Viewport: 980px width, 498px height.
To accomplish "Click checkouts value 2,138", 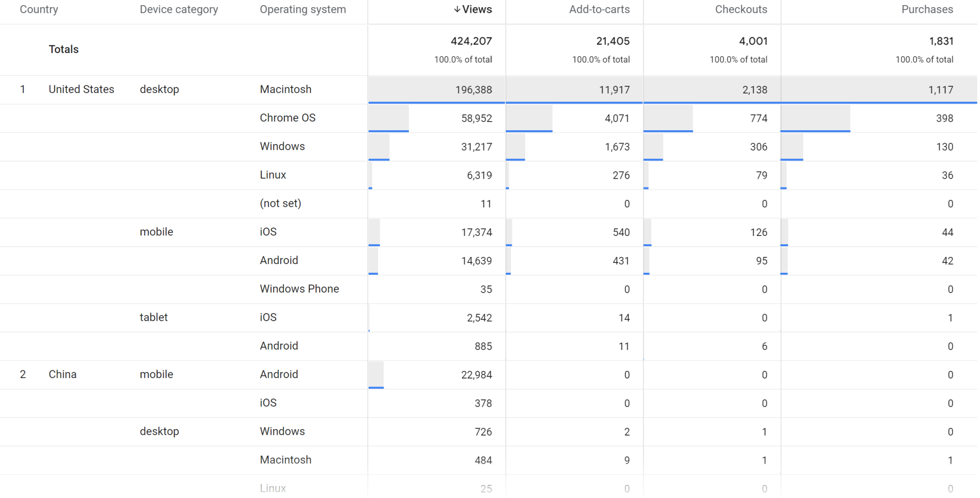I will pyautogui.click(x=755, y=90).
